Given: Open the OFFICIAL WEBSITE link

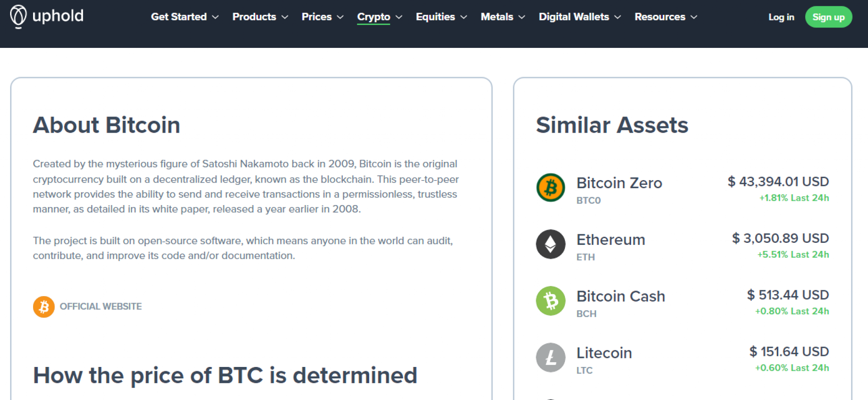Looking at the screenshot, I should (x=101, y=306).
